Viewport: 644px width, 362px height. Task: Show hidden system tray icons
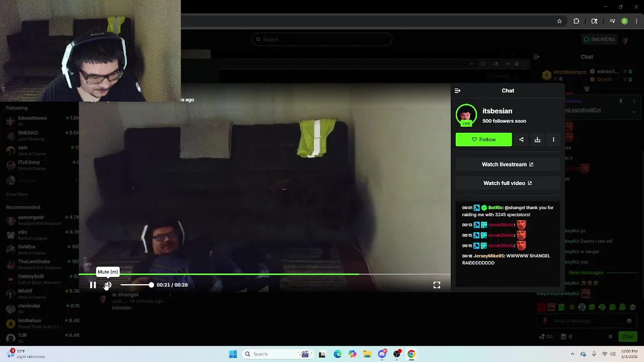click(x=572, y=354)
